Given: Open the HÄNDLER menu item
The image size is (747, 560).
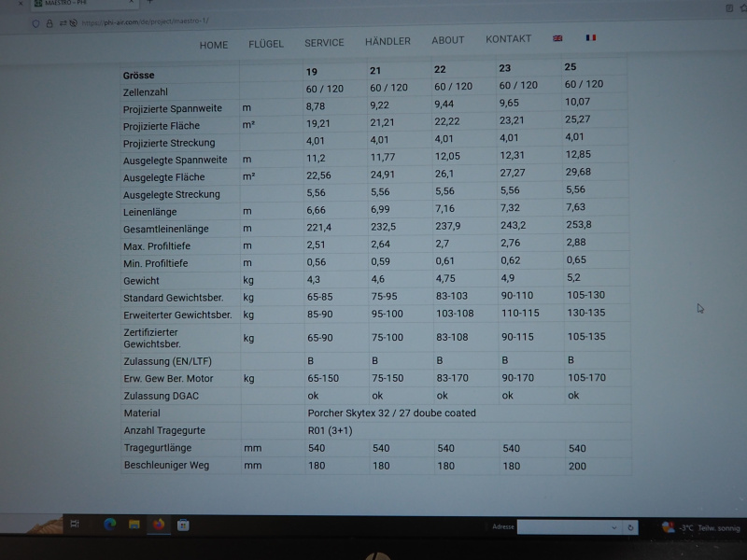Looking at the screenshot, I should click(388, 41).
